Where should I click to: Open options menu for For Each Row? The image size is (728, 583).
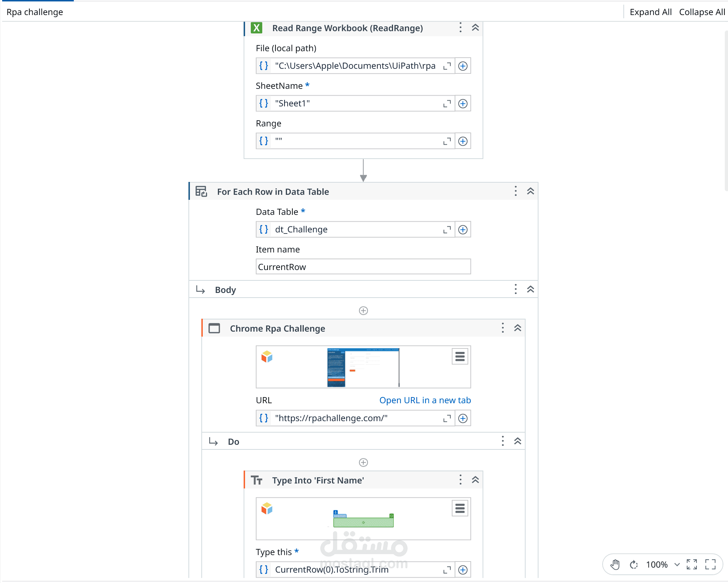pyautogui.click(x=516, y=191)
